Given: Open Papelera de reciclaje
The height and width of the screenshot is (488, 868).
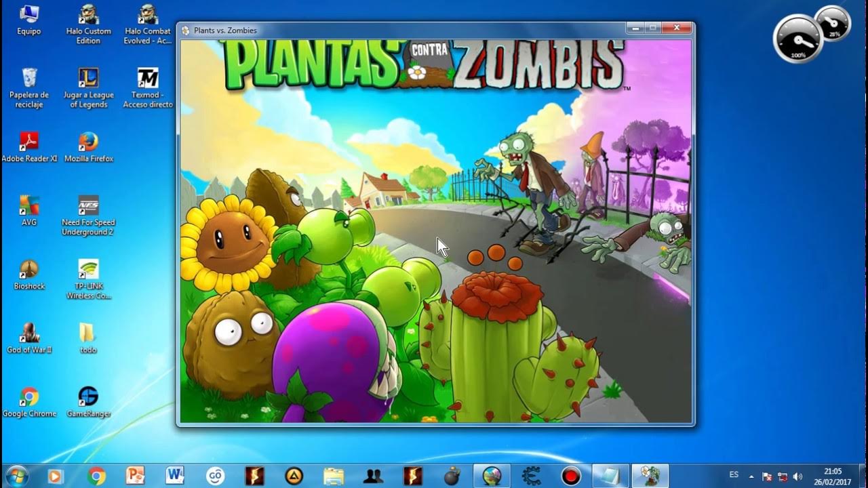Looking at the screenshot, I should (x=29, y=88).
